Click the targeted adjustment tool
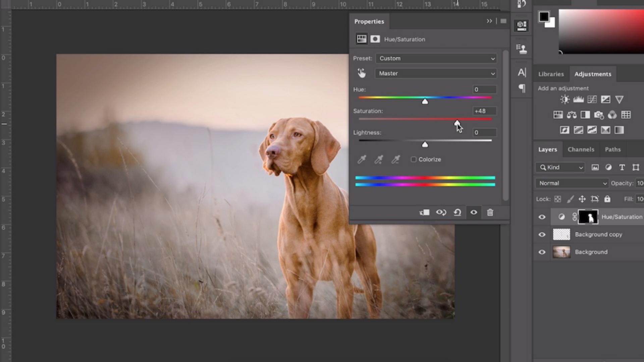644x362 pixels. point(362,73)
